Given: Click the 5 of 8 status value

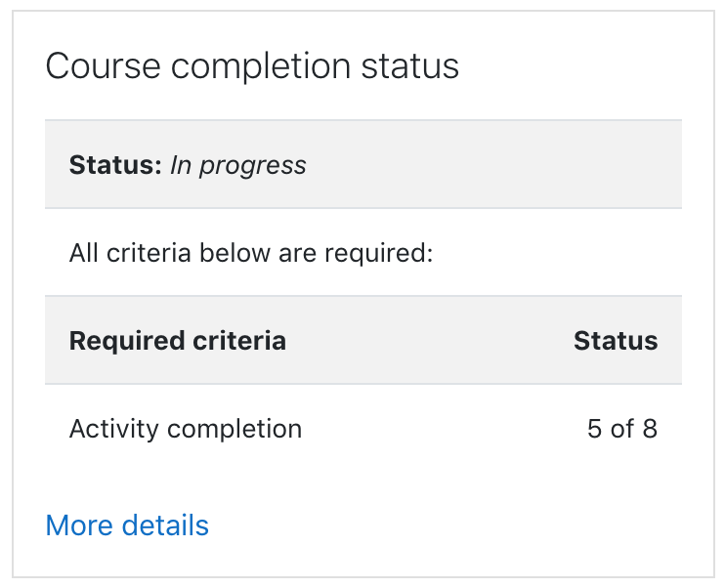Looking at the screenshot, I should (x=621, y=429).
